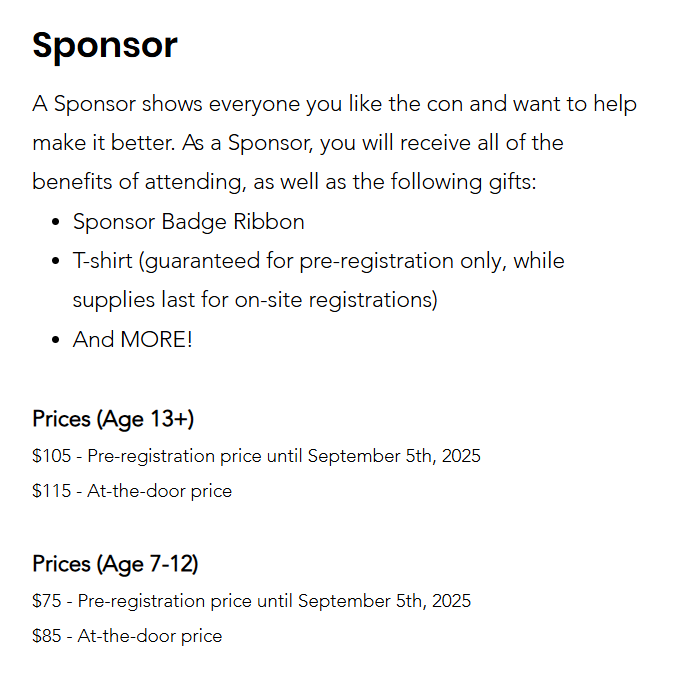Click "September 5th, 2025" in the $105 line
The height and width of the screenshot is (689, 697).
point(394,456)
